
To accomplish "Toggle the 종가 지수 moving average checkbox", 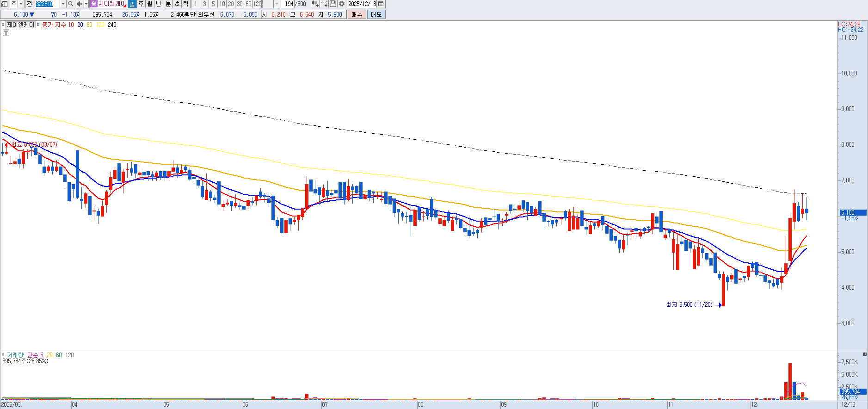I will (x=38, y=25).
